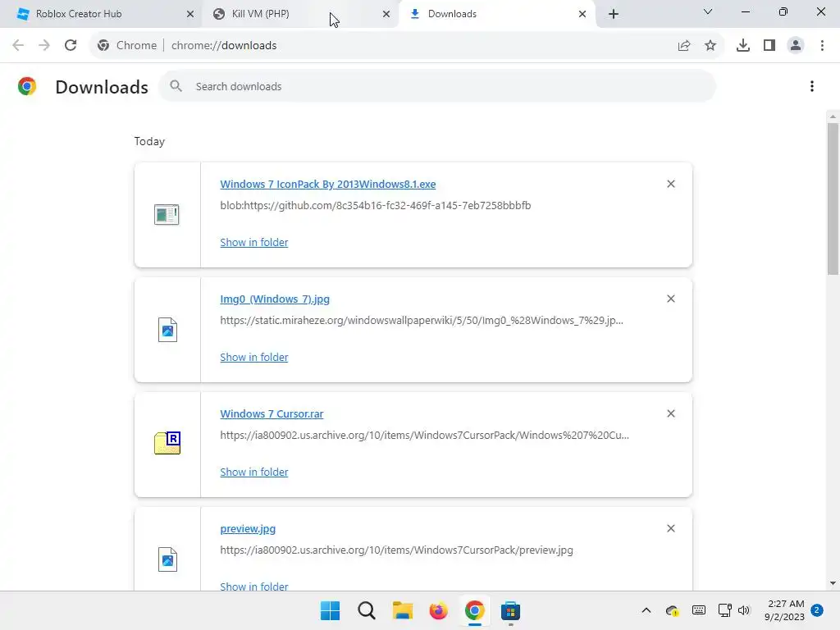Show preview.jpg in folder
The width and height of the screenshot is (840, 630).
click(254, 586)
